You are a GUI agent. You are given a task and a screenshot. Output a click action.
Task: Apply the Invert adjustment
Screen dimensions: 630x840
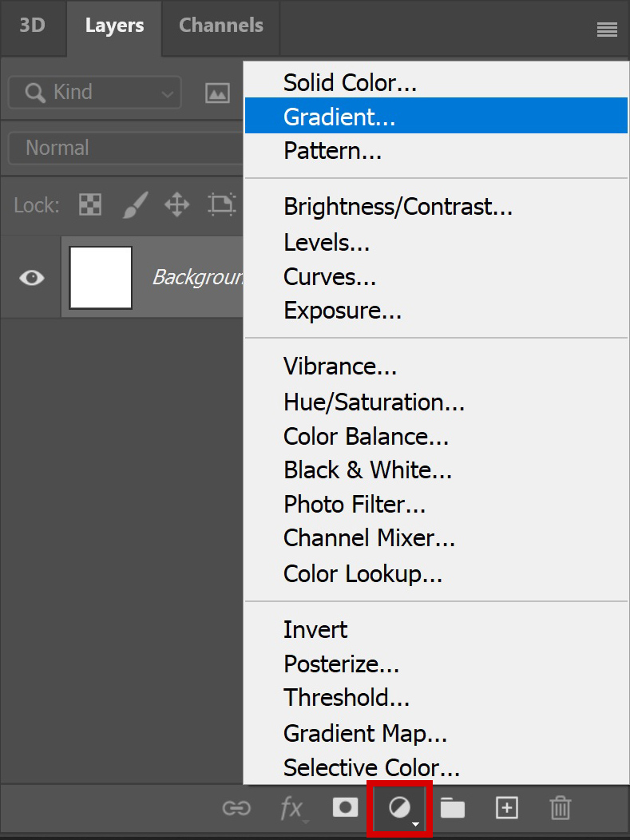coord(315,630)
